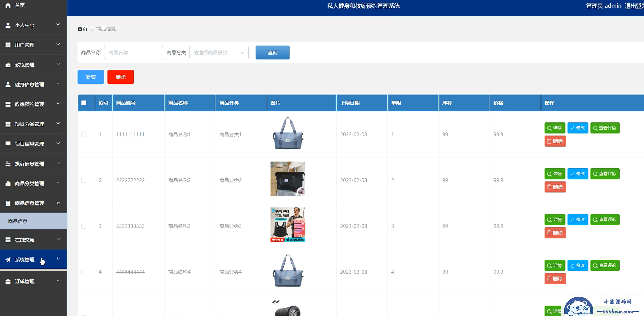Toggle the select-all checkbox in table header
The image size is (644, 316).
84,103
